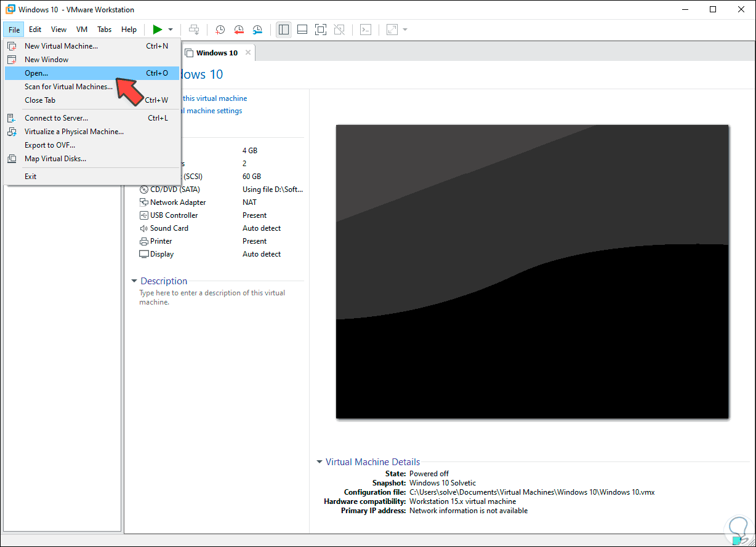
Task: Enter full screen mode from the toolbar
Action: [x=321, y=30]
